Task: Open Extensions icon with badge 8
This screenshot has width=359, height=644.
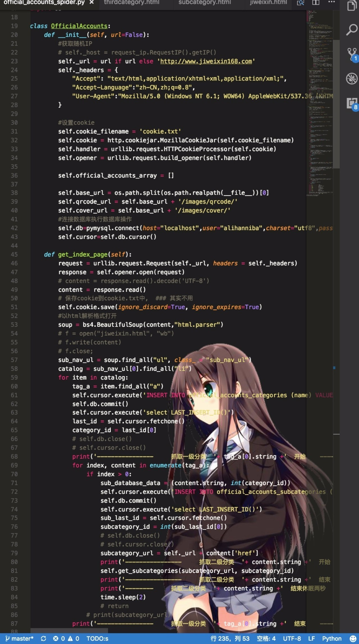Action: click(352, 104)
